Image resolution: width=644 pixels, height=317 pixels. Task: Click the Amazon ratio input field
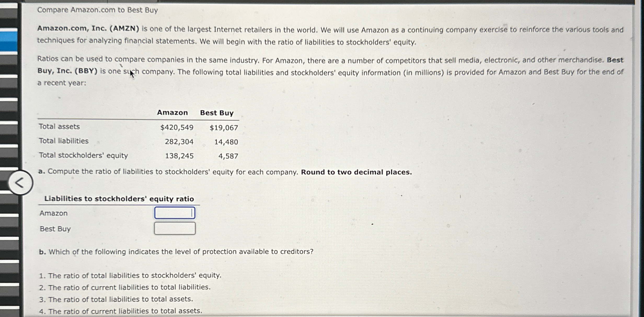coord(175,213)
